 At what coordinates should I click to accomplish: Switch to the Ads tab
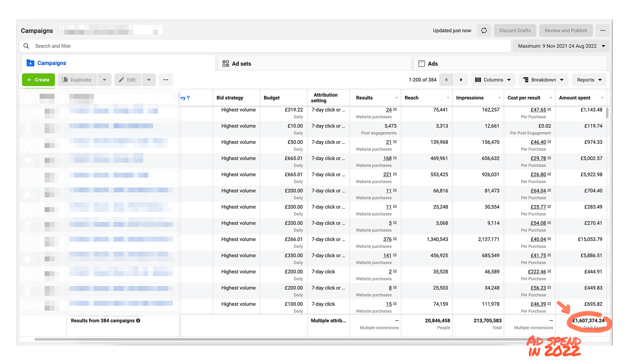(x=510, y=64)
